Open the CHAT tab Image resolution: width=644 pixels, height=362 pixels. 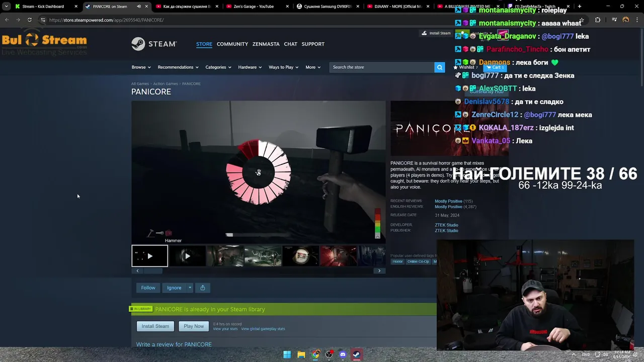tap(290, 44)
